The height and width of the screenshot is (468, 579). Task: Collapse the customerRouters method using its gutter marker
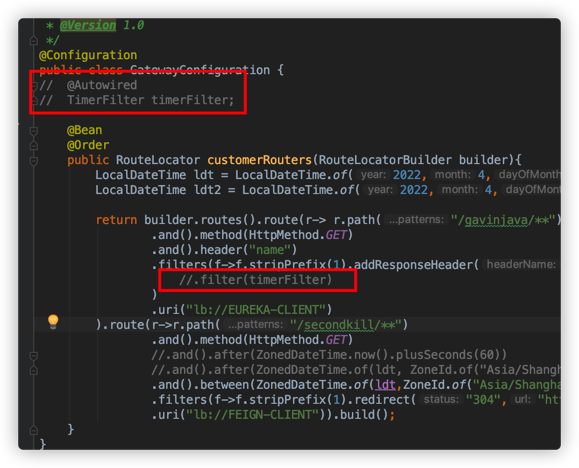tap(34, 161)
